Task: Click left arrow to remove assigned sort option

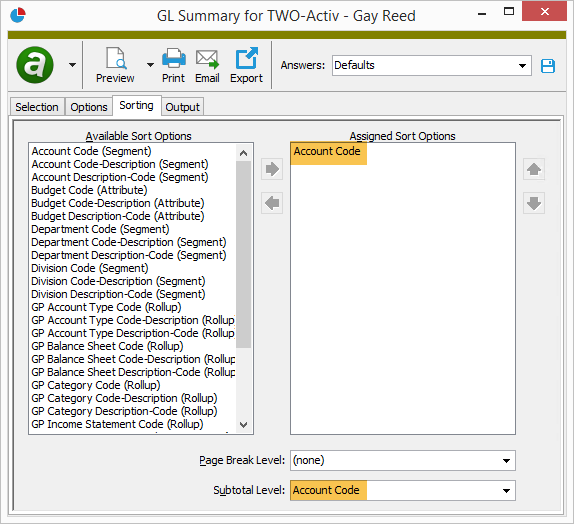Action: [272, 203]
